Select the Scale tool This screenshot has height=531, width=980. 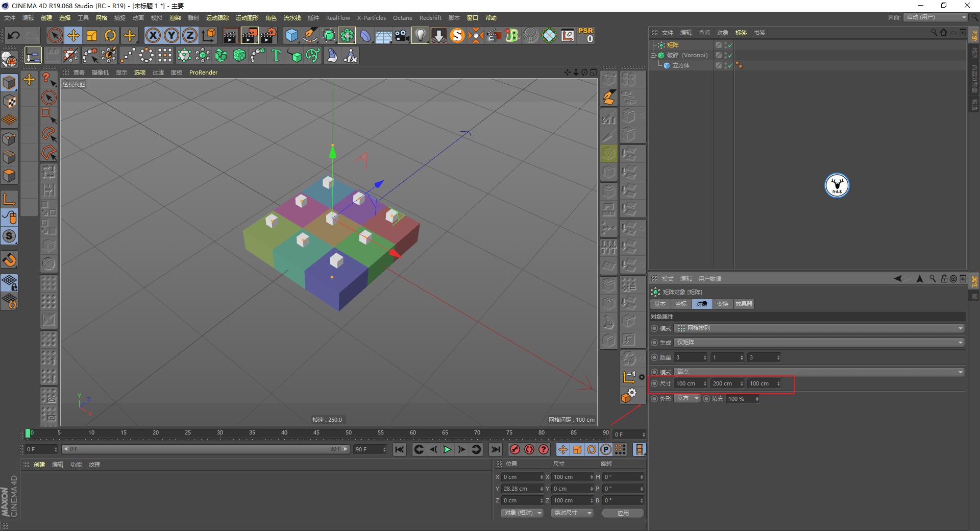click(92, 35)
